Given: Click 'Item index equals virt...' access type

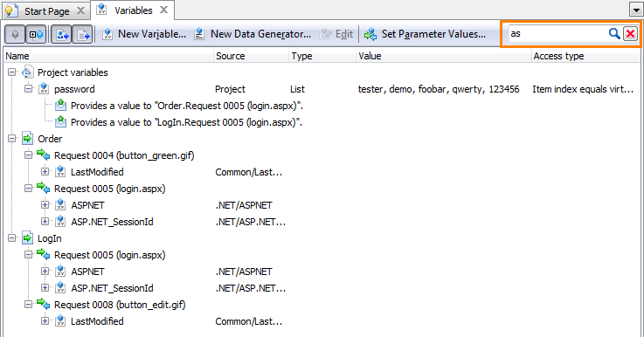Looking at the screenshot, I should click(x=583, y=89).
